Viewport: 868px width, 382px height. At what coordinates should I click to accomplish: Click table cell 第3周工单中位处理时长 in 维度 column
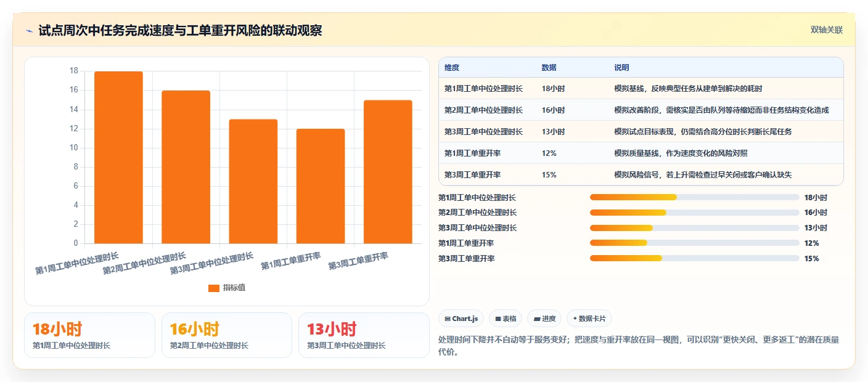click(483, 132)
